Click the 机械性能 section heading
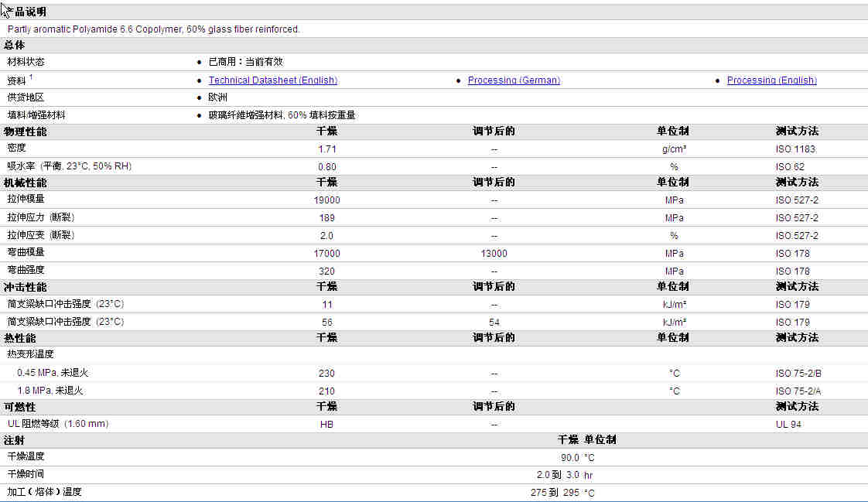 (25, 183)
